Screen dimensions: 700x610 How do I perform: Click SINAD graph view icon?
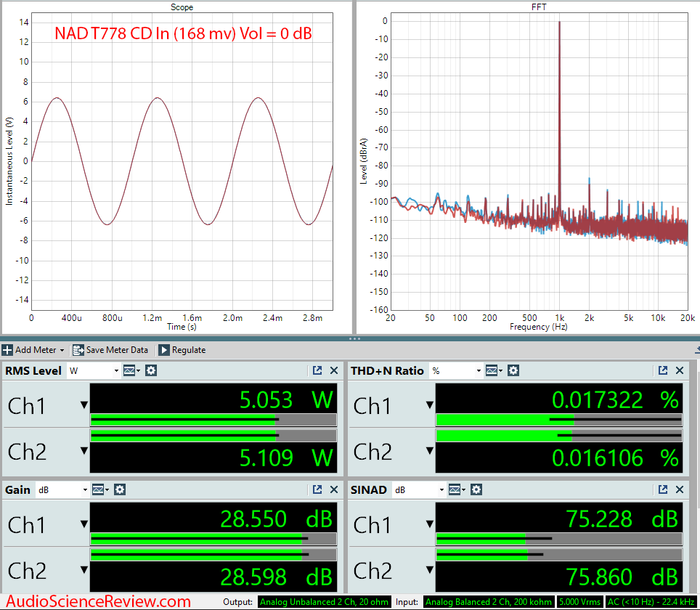coord(456,490)
